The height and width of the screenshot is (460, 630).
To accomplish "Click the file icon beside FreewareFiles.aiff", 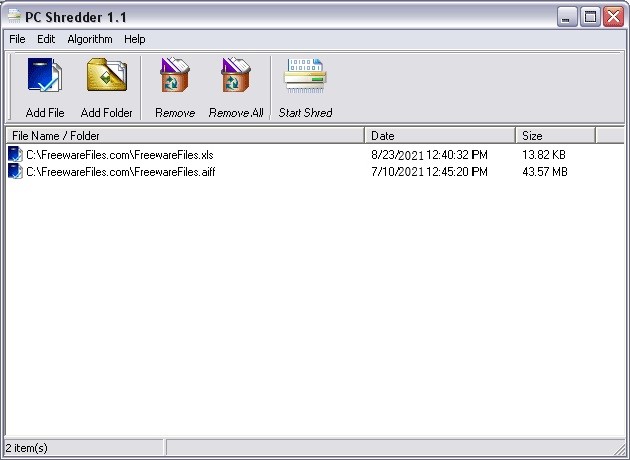I will tap(15, 171).
